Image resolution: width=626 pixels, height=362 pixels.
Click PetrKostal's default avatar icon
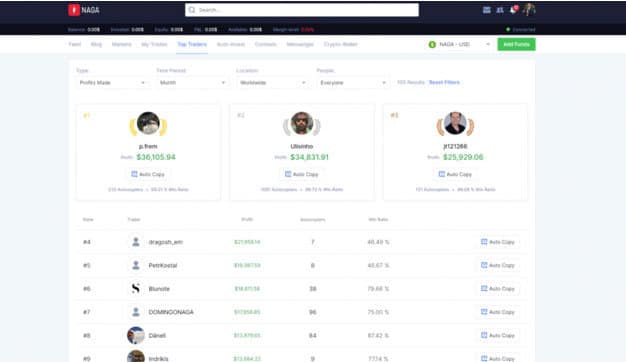136,265
